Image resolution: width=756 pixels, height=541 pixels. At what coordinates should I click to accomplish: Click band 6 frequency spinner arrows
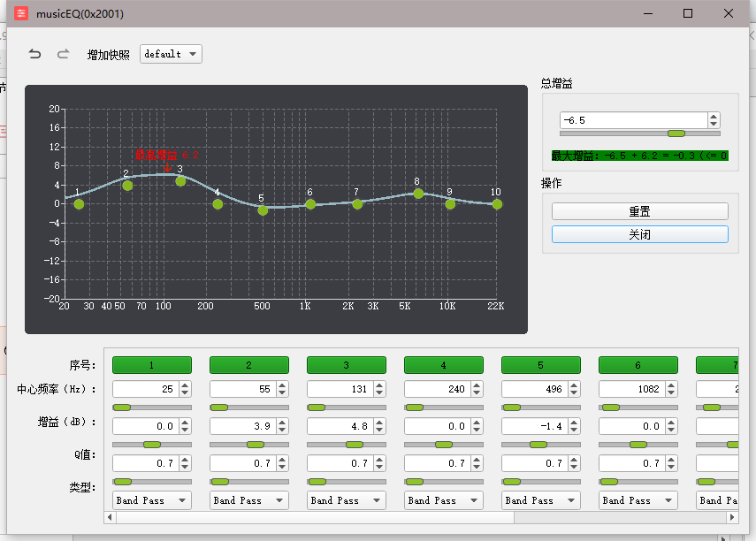(x=672, y=389)
